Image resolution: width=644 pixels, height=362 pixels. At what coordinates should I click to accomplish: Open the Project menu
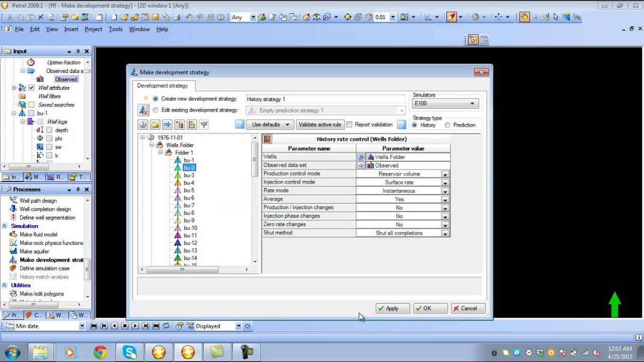94,29
